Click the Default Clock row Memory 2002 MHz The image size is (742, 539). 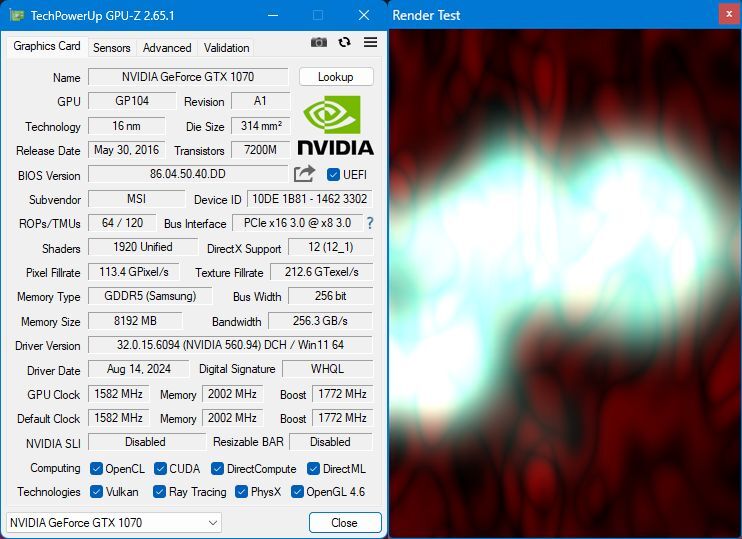(x=232, y=418)
